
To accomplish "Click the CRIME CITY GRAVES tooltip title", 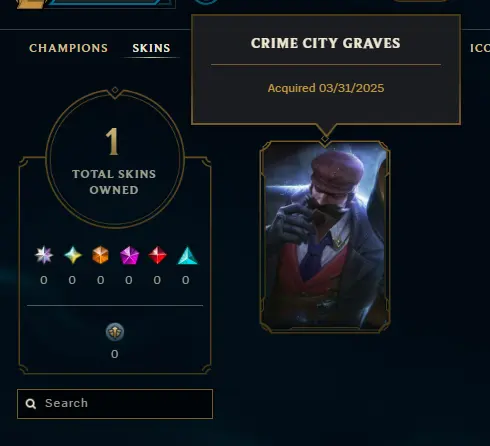I will pyautogui.click(x=326, y=43).
